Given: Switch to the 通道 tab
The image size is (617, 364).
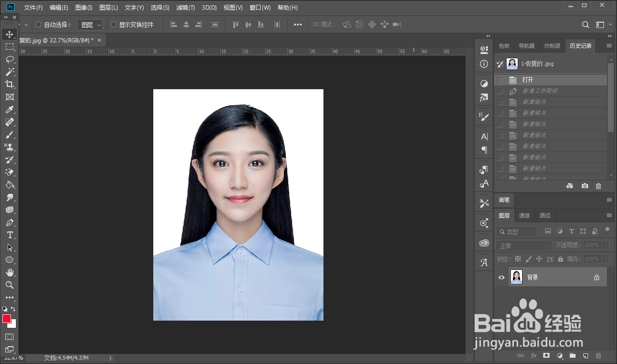Looking at the screenshot, I should [524, 216].
